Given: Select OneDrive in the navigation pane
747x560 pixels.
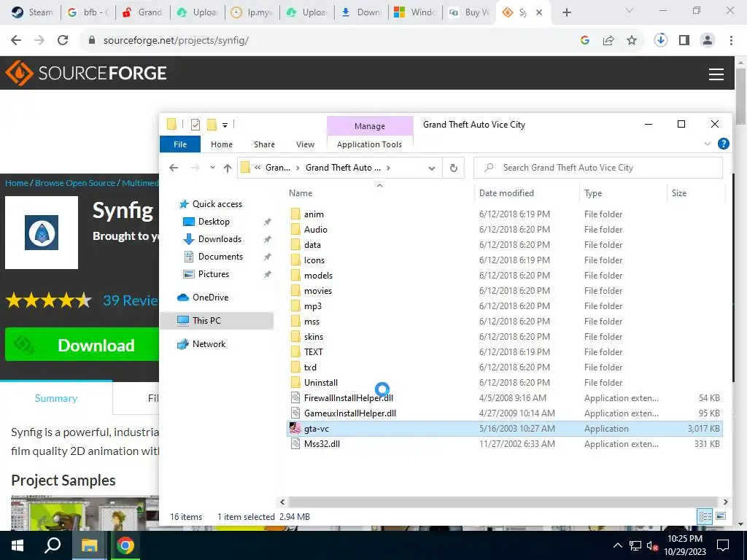Looking at the screenshot, I should pos(210,297).
